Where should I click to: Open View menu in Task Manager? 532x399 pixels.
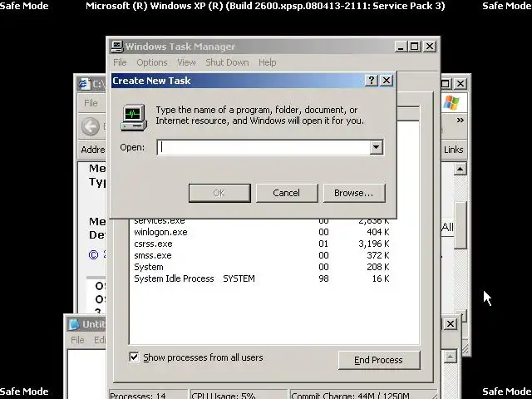point(186,62)
